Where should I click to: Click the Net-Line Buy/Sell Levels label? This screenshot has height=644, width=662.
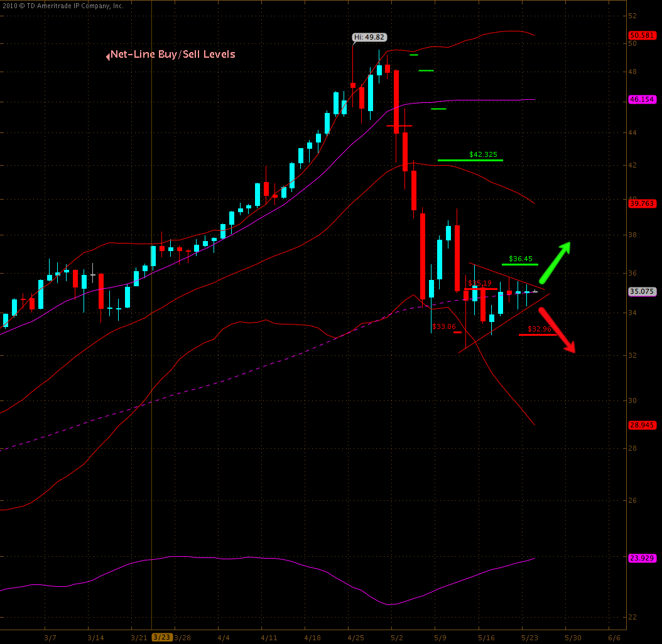[x=173, y=55]
